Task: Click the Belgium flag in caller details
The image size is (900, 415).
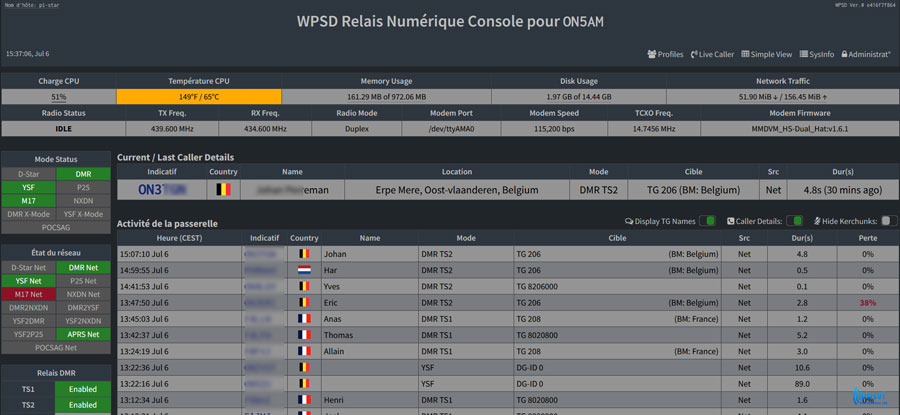Action: coord(223,189)
